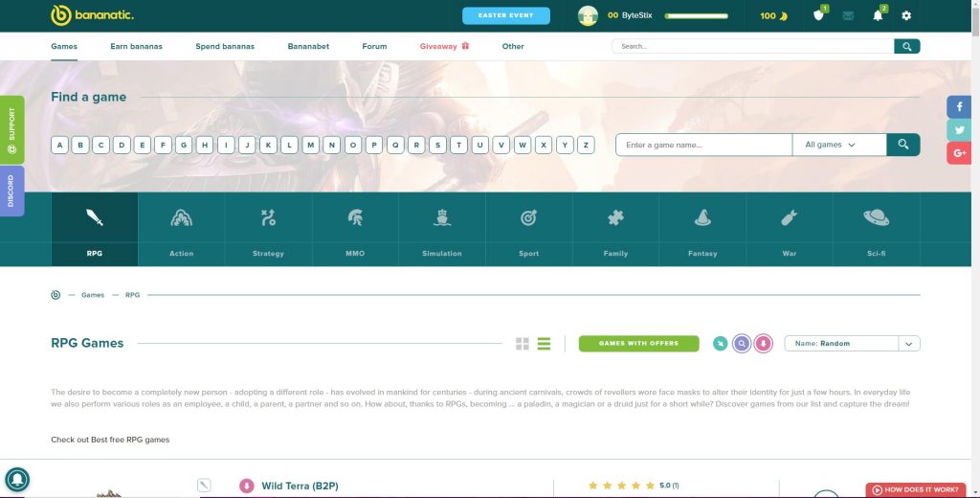This screenshot has height=498, width=980.
Task: Open the Support side tab
Action: (11, 130)
